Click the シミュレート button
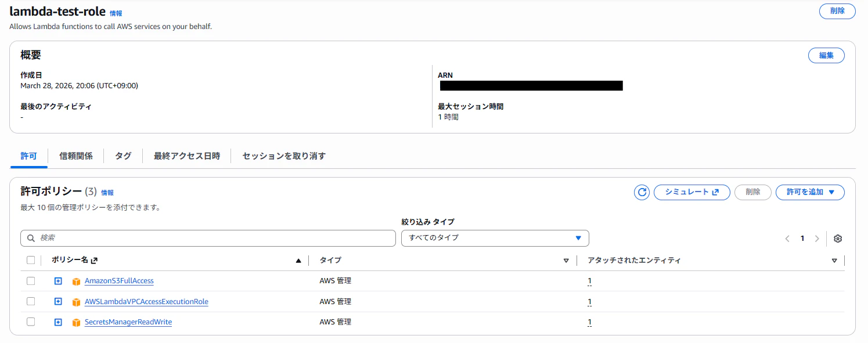This screenshot has height=343, width=868. point(691,192)
